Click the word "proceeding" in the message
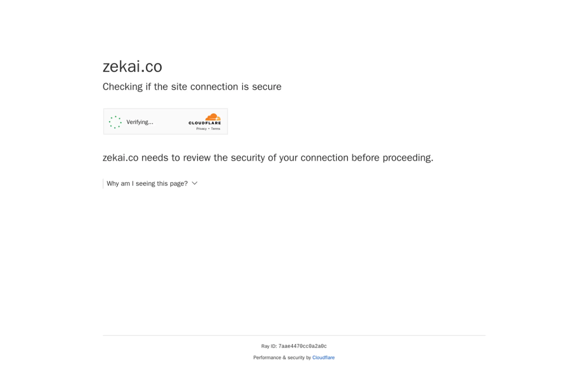Image resolution: width=588 pixels, height=368 pixels. click(x=407, y=158)
